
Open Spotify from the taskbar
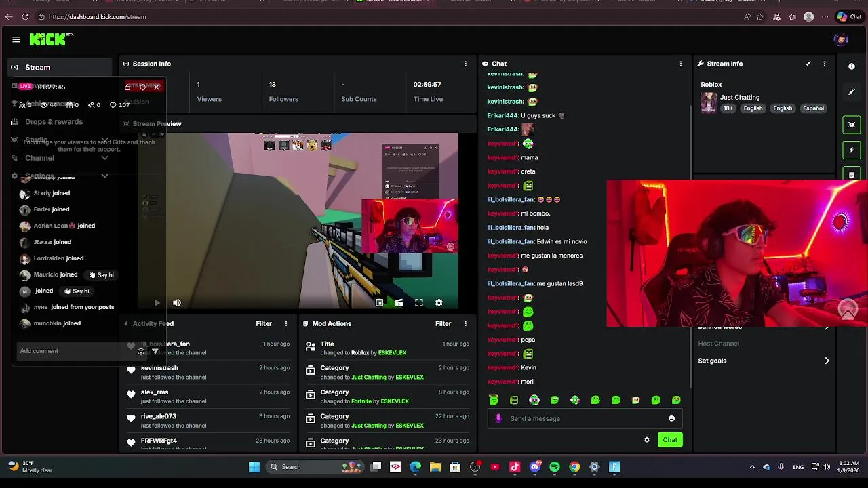tap(555, 467)
